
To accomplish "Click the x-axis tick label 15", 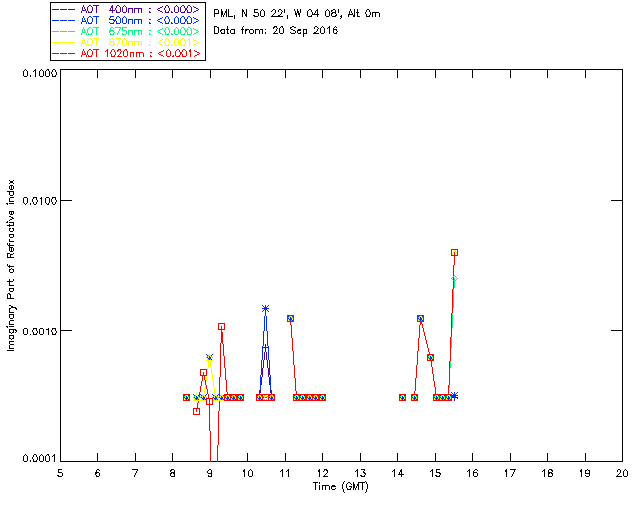I will coord(435,473).
